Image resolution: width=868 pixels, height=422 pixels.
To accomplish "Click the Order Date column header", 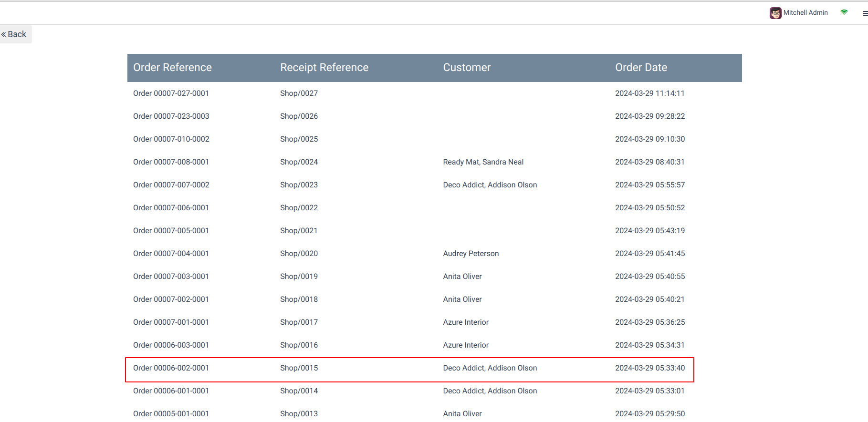I will coord(641,68).
